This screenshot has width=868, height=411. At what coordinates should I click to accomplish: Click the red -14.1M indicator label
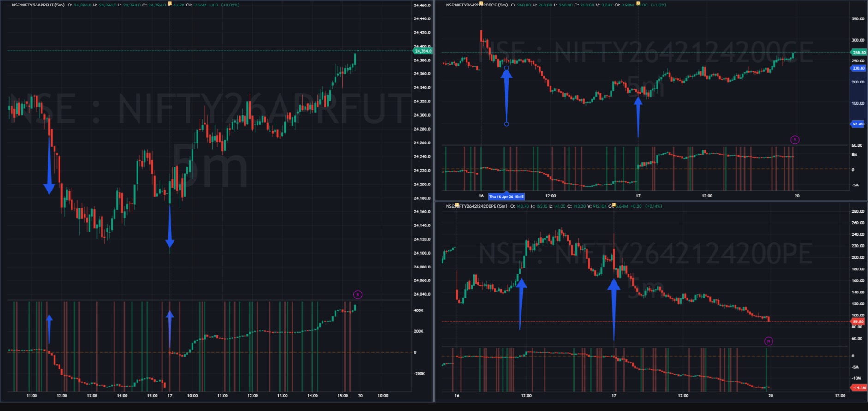tap(859, 388)
